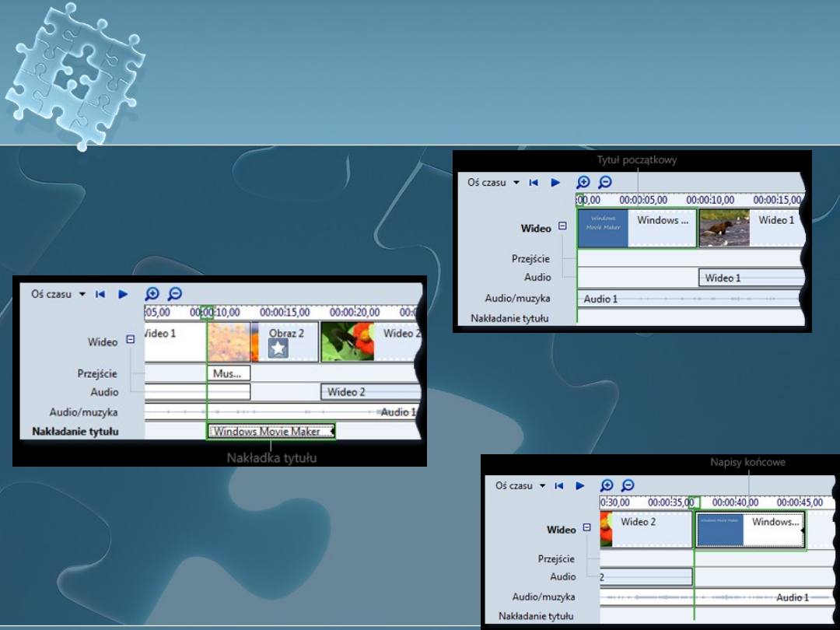The image size is (840, 630).
Task: Rewind the Nakładka tytułu timeline to start
Action: [x=100, y=294]
